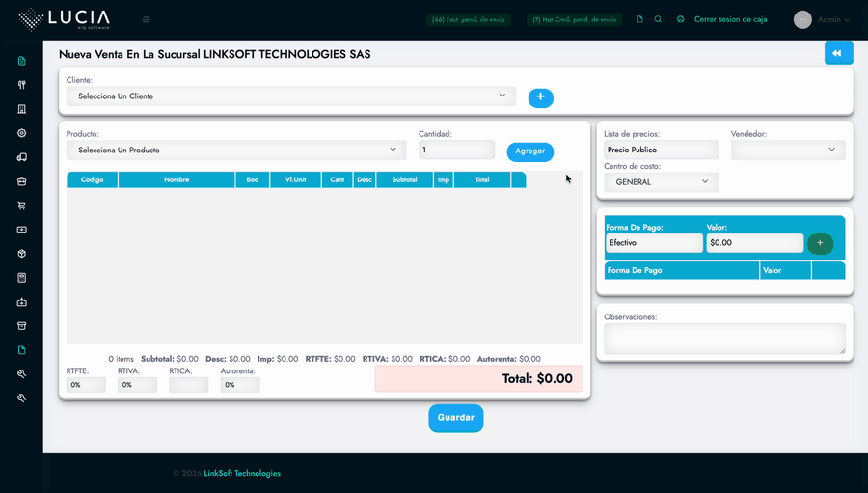The height and width of the screenshot is (493, 868).
Task: Click Cerrar sesion de caja
Action: click(730, 19)
